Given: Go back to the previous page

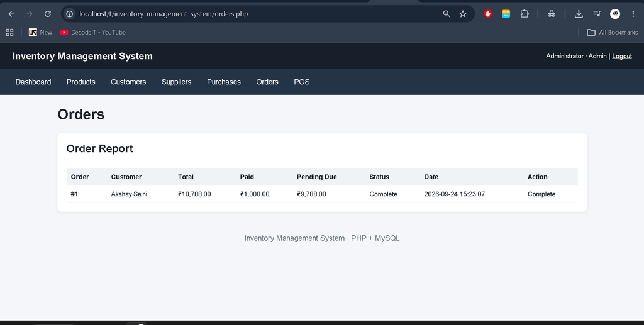Looking at the screenshot, I should pyautogui.click(x=11, y=14).
